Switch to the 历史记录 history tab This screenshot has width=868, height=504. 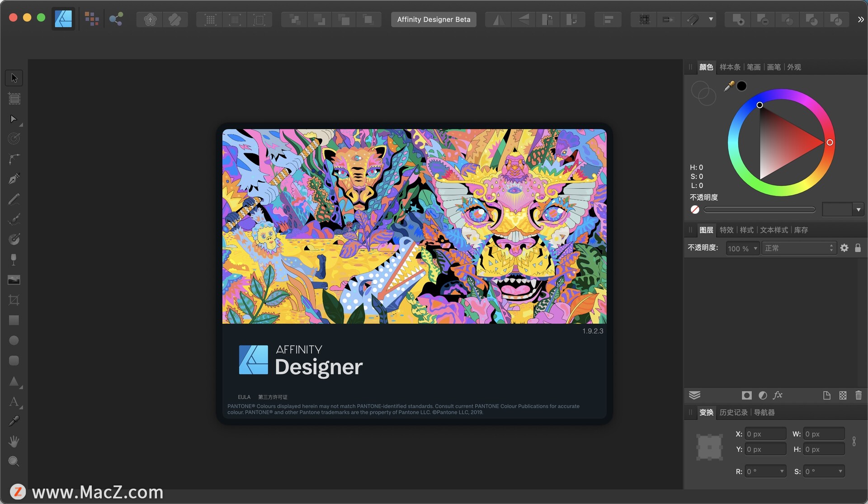pyautogui.click(x=734, y=412)
